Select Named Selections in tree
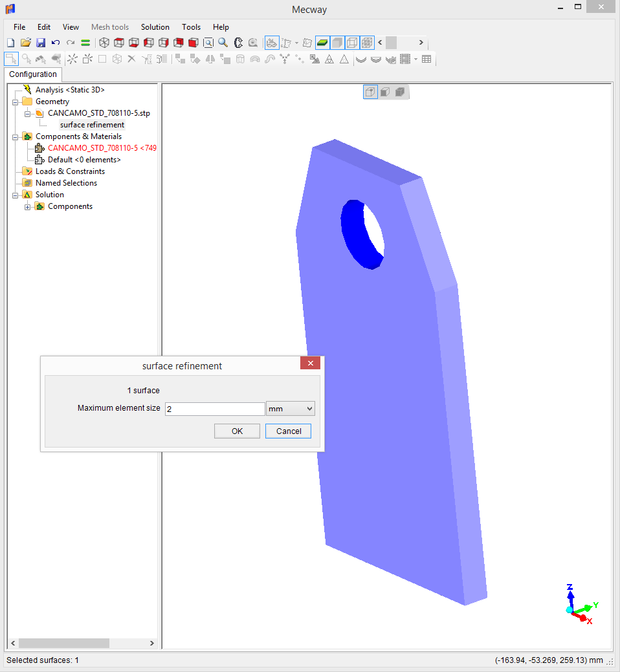Viewport: 620px width, 672px height. coord(66,182)
